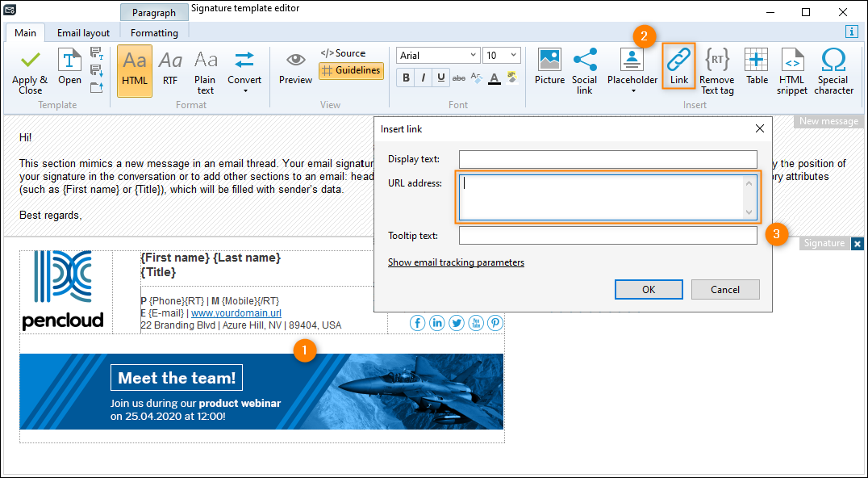The width and height of the screenshot is (868, 478).
Task: Click the Signature section label
Action: point(824,243)
